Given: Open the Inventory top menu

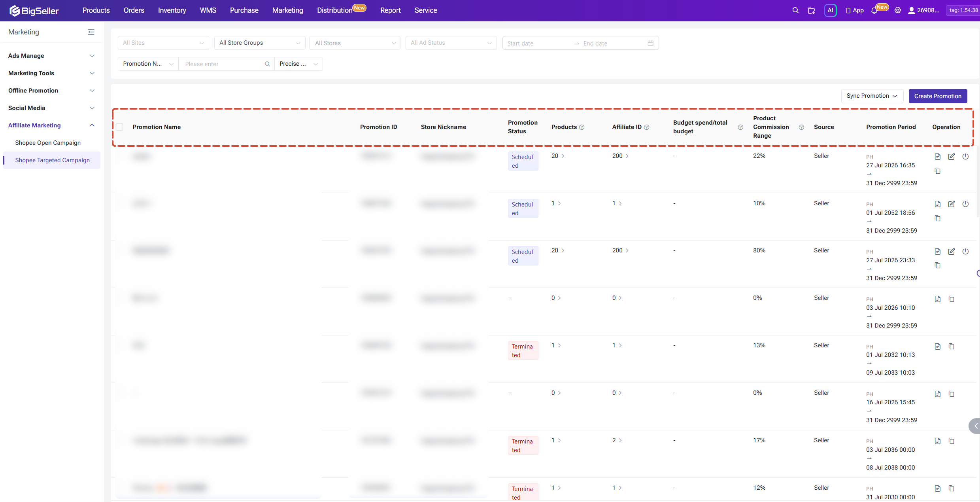Looking at the screenshot, I should [x=172, y=10].
